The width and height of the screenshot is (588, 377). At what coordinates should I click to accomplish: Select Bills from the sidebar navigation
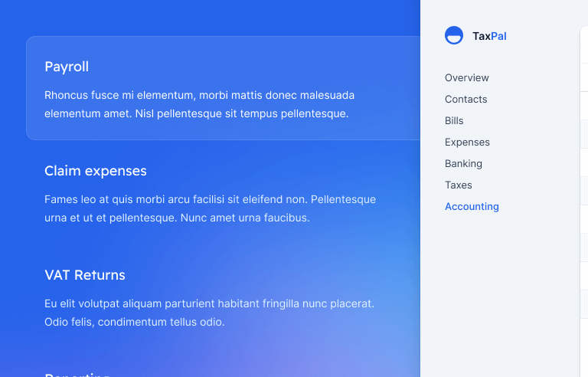pyautogui.click(x=454, y=120)
